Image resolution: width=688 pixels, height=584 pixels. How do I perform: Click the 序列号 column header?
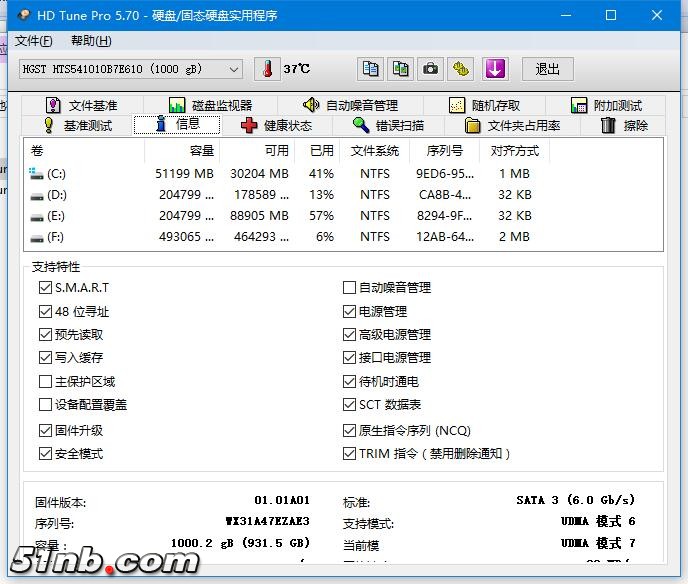point(444,151)
